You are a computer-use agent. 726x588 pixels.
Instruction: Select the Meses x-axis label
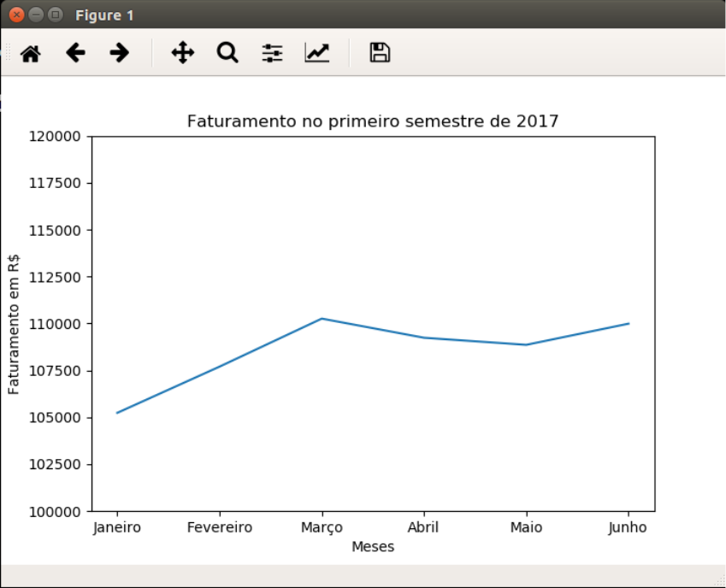(373, 547)
